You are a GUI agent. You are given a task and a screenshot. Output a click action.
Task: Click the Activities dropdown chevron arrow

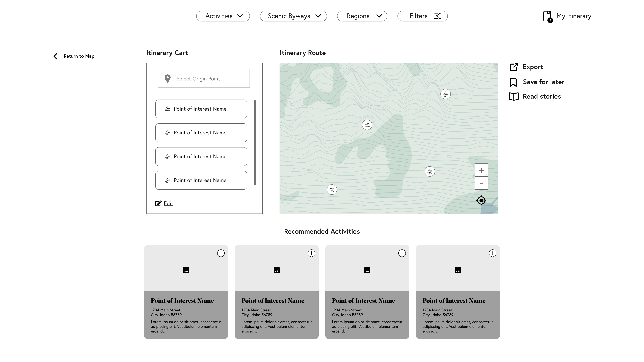click(240, 16)
